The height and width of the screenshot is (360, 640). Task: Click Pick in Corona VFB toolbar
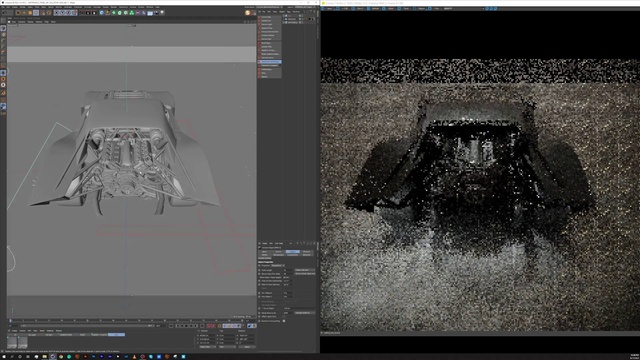(x=434, y=8)
